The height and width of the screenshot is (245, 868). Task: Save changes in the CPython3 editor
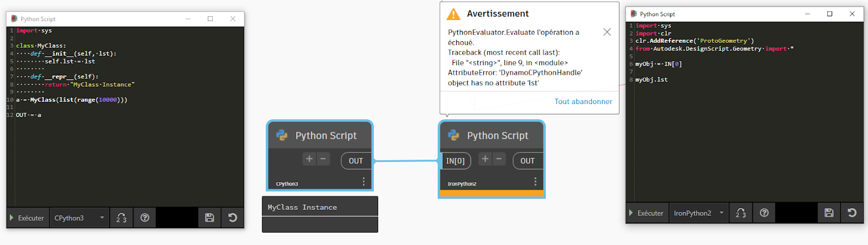209,218
